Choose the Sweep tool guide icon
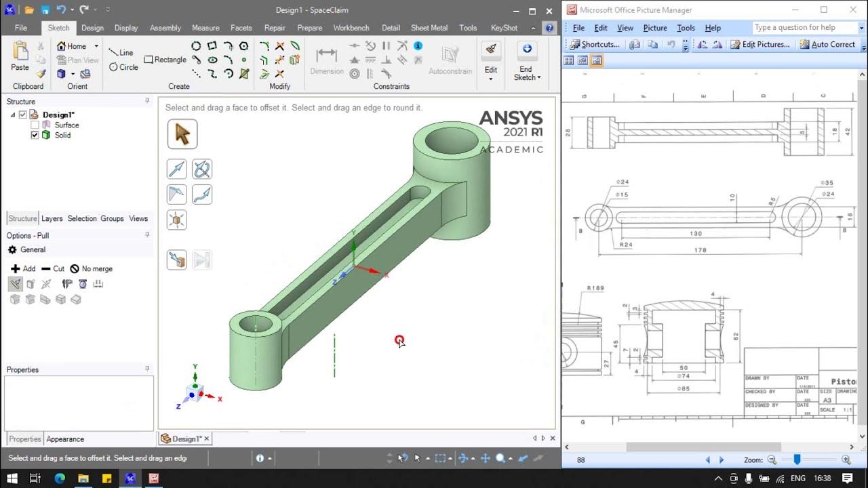 coord(202,195)
